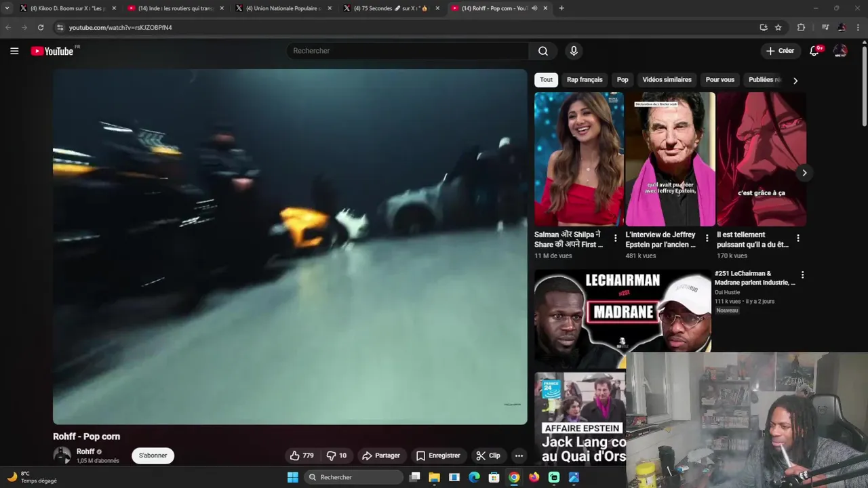Open Task View on taskbar

pos(414,477)
